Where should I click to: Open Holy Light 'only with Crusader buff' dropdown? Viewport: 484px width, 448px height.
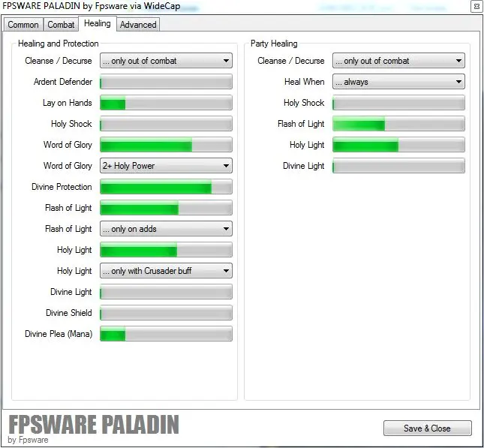[166, 271]
